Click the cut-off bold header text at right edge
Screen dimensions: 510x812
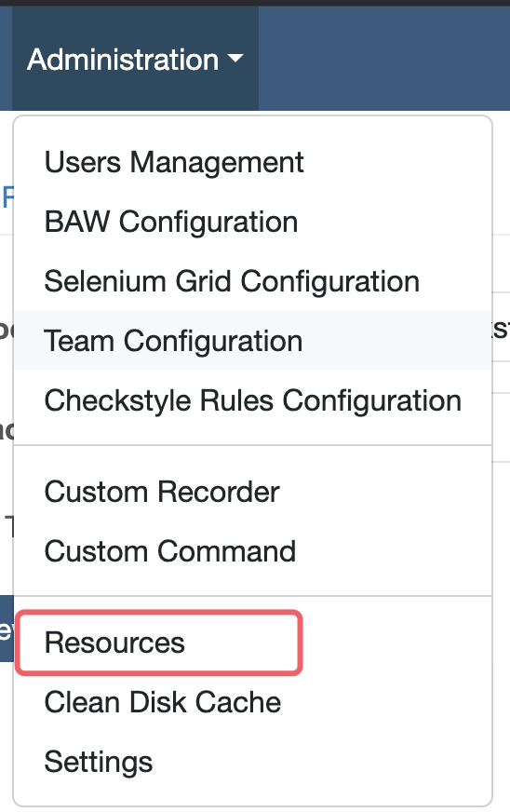(501, 330)
